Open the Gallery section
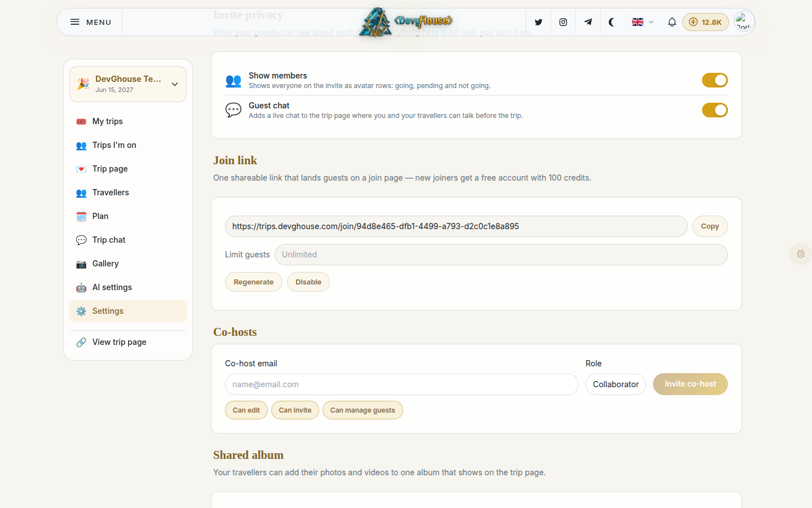 pyautogui.click(x=128, y=264)
